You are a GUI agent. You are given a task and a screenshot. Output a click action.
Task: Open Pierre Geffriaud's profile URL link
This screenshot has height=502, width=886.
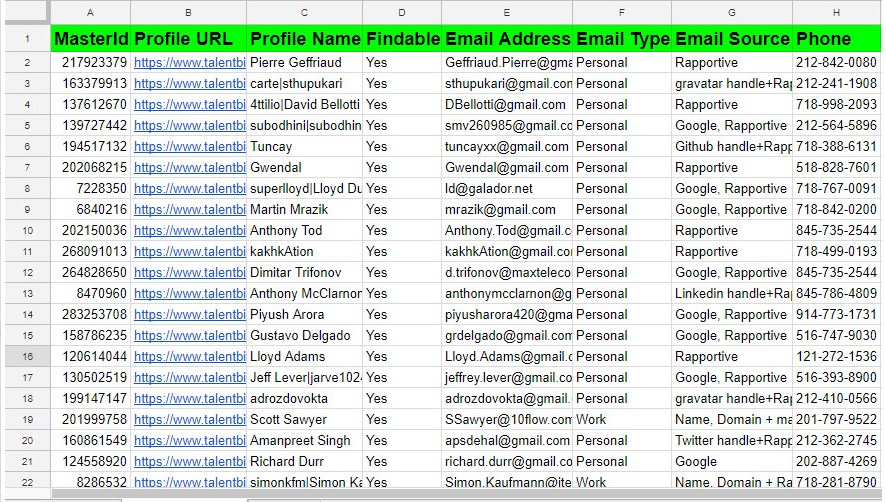pos(189,62)
